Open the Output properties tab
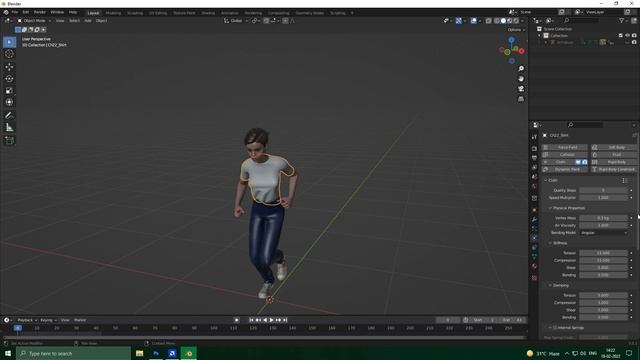 534,158
